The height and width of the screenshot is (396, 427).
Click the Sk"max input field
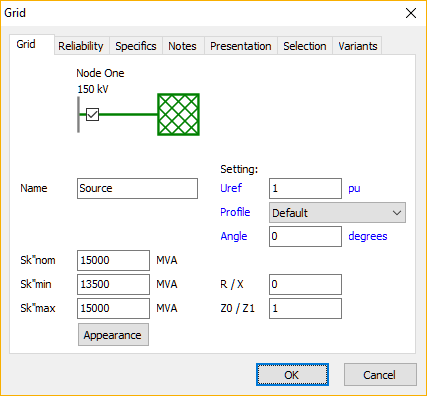(x=113, y=308)
